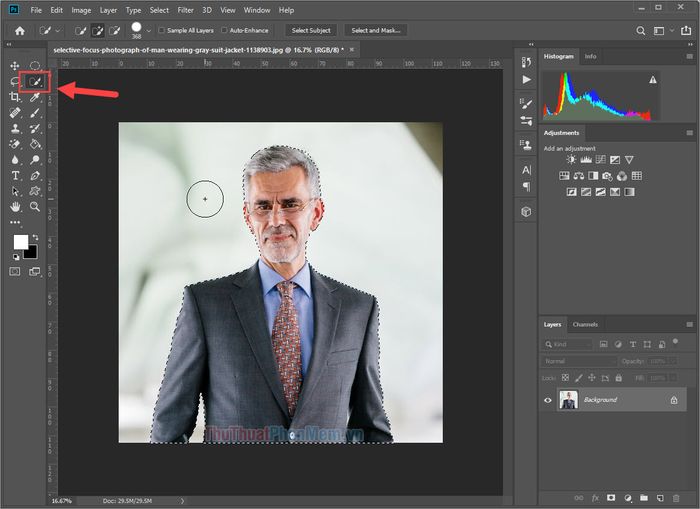Image resolution: width=700 pixels, height=509 pixels.
Task: Select the Brush tool in the toolbox
Action: pyautogui.click(x=35, y=113)
